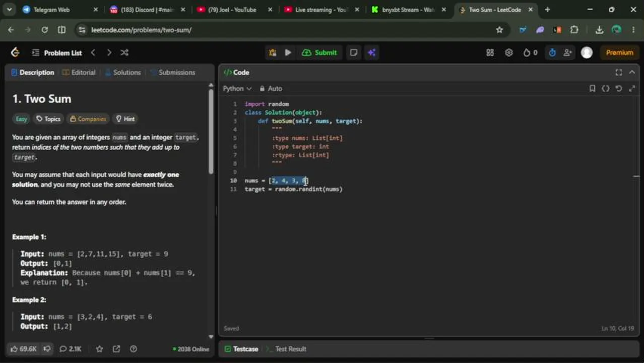This screenshot has height=363, width=644.
Task: Collapse the Code panel chevron
Action: point(632,73)
